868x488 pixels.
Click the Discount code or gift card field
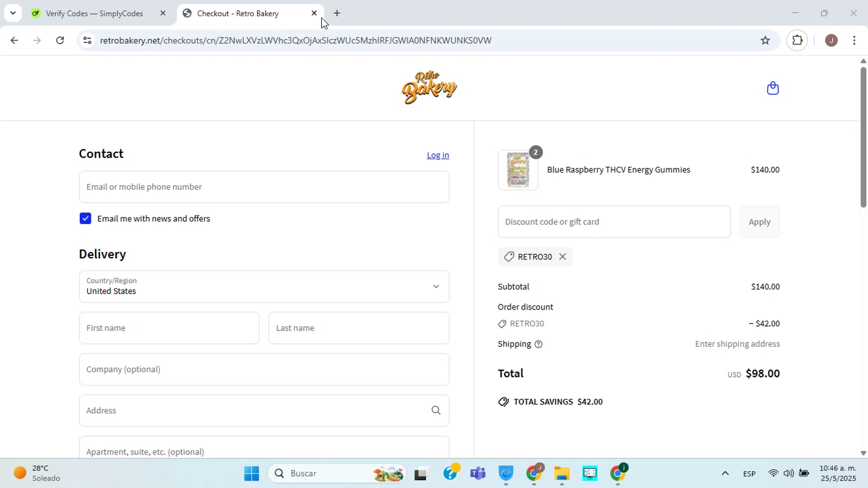point(614,222)
